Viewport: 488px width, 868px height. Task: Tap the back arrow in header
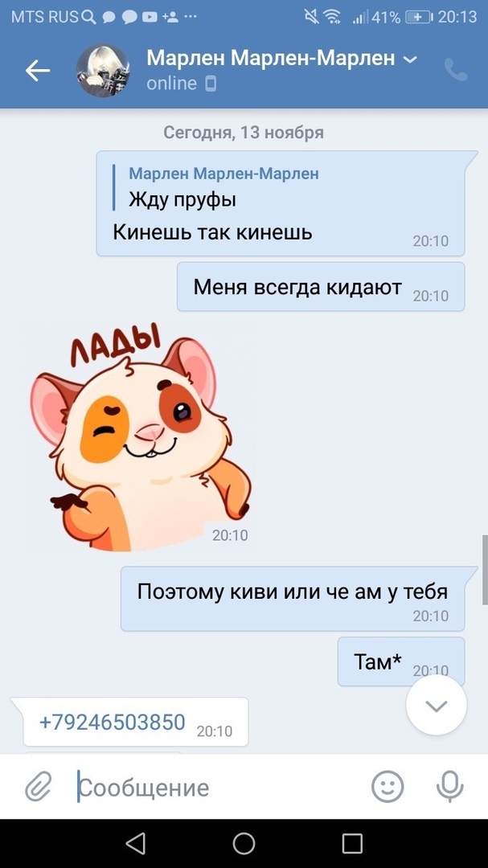pos(38,71)
